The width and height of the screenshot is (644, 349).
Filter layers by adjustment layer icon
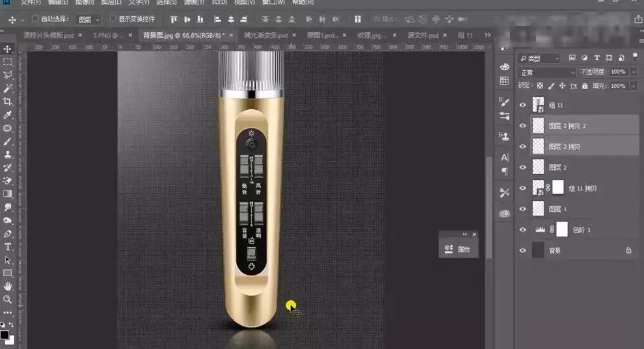584,58
